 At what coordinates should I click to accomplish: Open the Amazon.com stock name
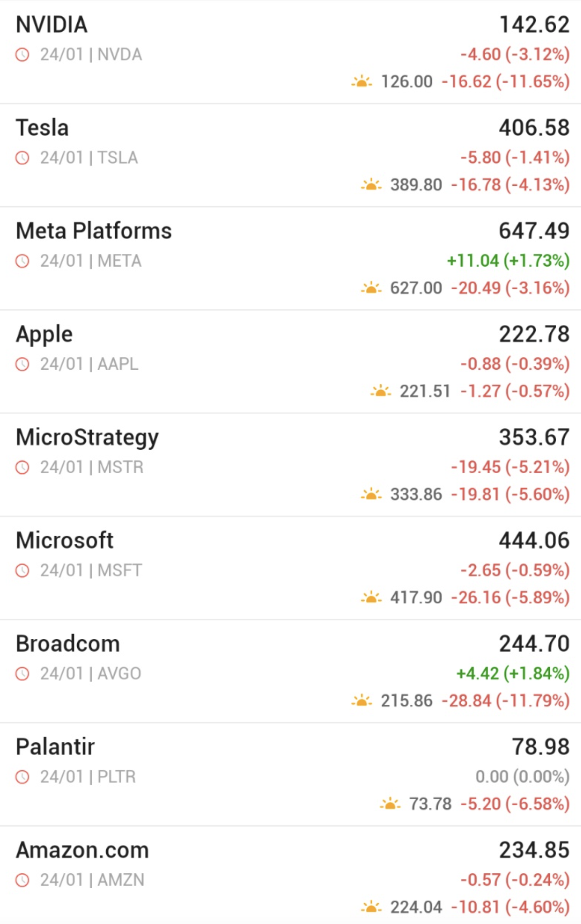pyautogui.click(x=82, y=850)
